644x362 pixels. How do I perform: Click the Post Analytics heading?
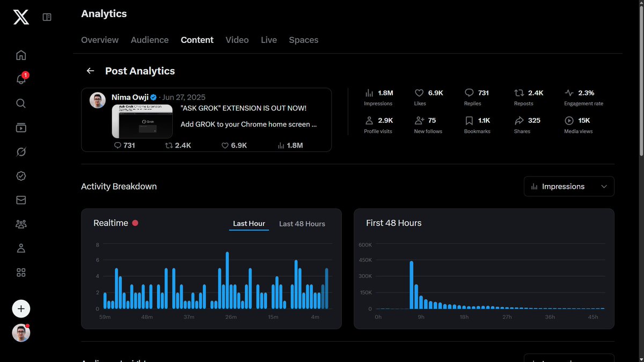pyautogui.click(x=140, y=71)
